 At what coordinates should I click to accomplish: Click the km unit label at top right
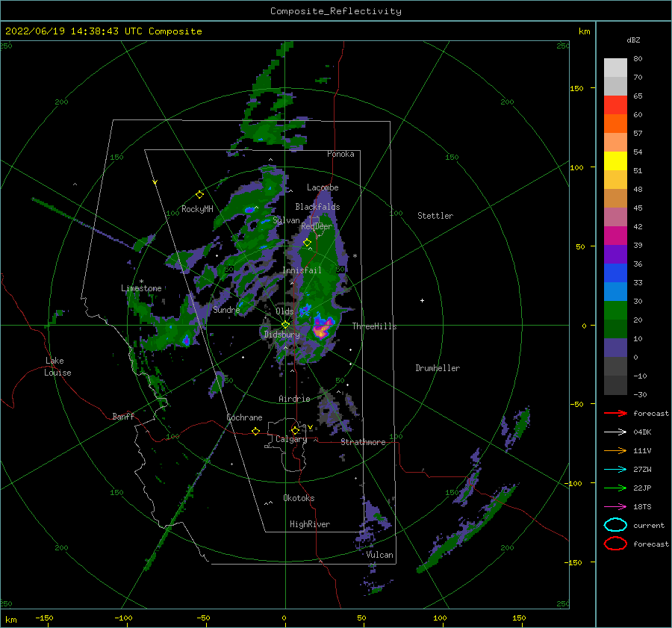coord(584,31)
